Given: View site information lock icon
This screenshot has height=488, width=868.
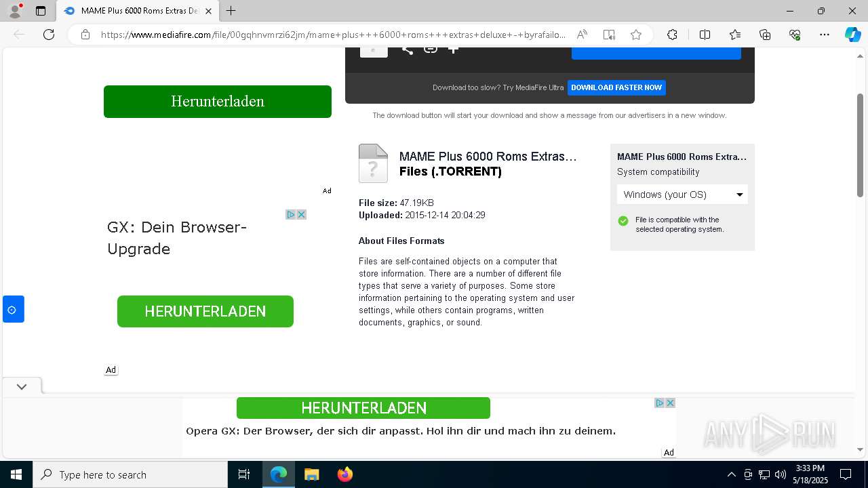Looking at the screenshot, I should [85, 35].
